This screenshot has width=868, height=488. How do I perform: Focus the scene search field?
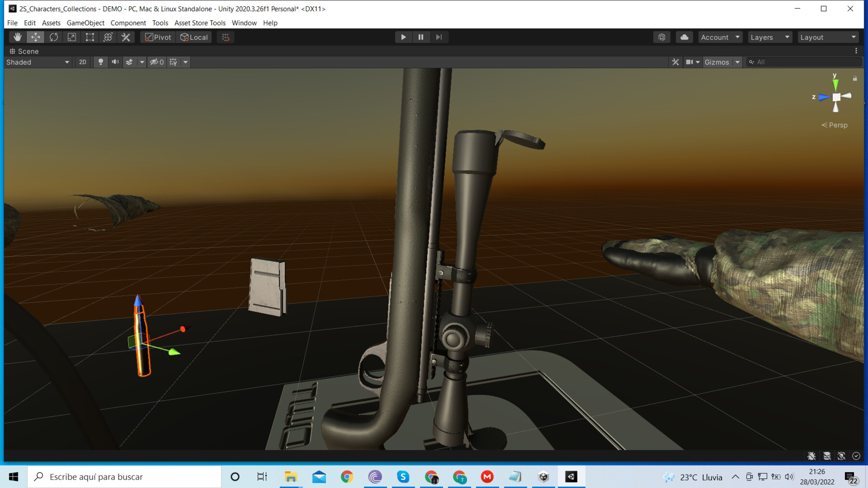[803, 62]
